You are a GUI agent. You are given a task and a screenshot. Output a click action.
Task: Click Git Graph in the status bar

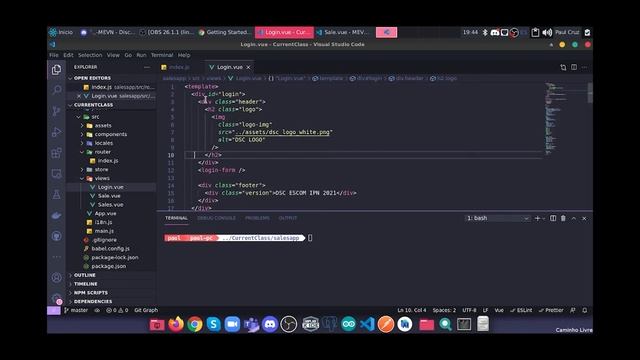[146, 310]
